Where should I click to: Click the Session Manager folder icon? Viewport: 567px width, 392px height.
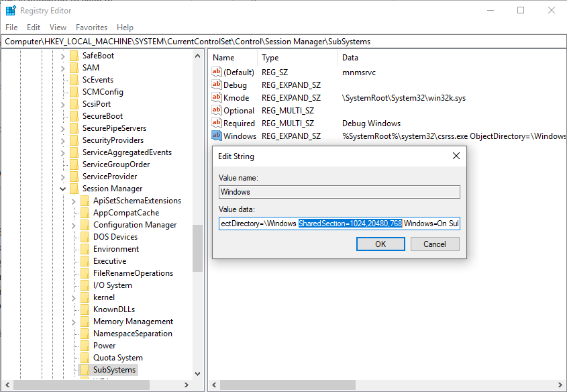pyautogui.click(x=74, y=189)
